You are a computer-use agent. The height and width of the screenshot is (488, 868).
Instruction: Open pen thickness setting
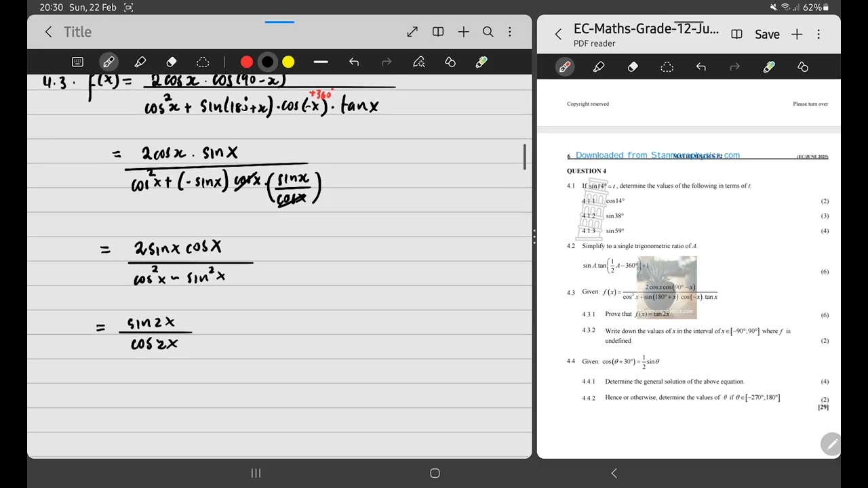(321, 62)
